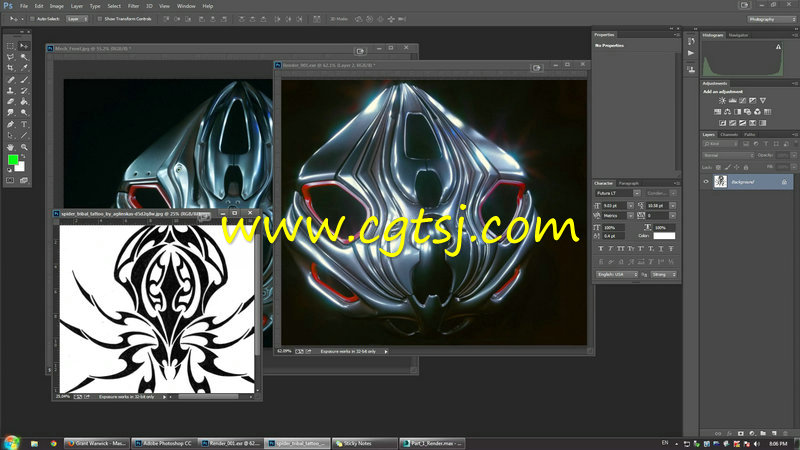
Task: Open the Photography workspace dropdown
Action: pyautogui.click(x=771, y=19)
